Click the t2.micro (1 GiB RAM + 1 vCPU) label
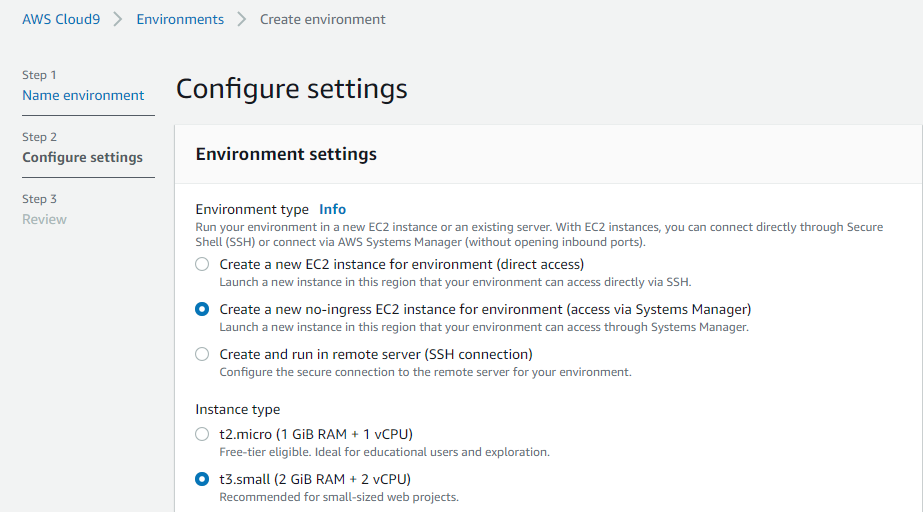 [x=316, y=434]
